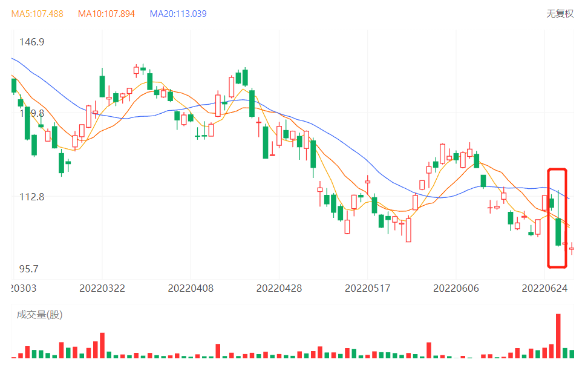Screen dimensions: 588x368
Task: Select the 20220322 date label
Action: pyautogui.click(x=102, y=289)
